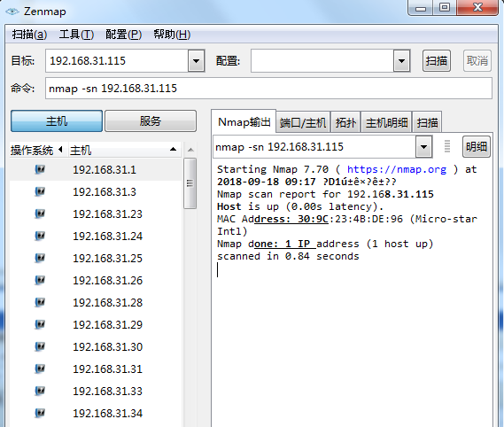Click the OS icon next to 192.168.31.28
Image resolution: width=504 pixels, height=427 pixels.
40,303
